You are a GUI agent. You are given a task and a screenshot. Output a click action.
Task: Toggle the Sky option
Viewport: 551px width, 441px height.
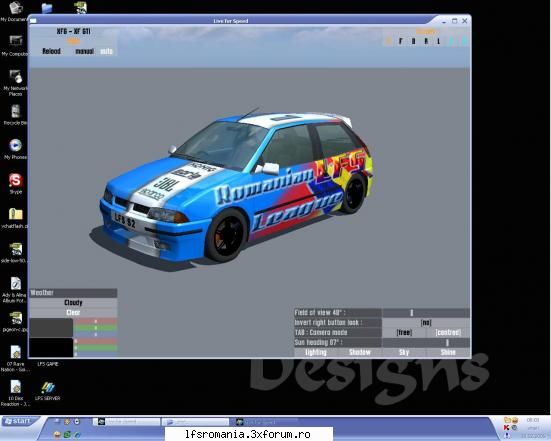coord(404,352)
